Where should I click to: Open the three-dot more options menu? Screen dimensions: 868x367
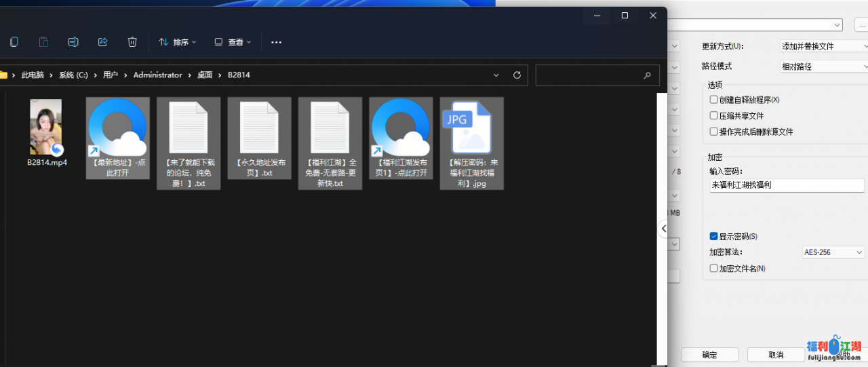(x=276, y=42)
